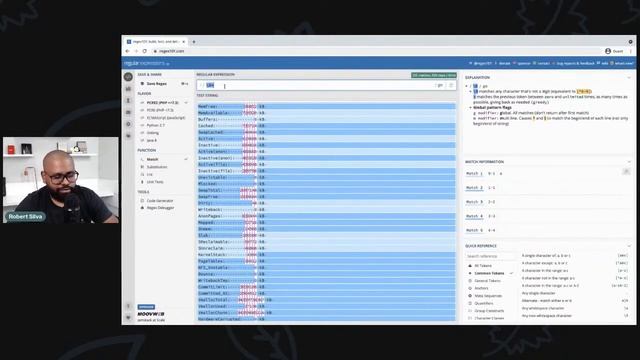Open the gm regex flags selector
Image resolution: width=640 pixels, height=360 pixels.
coord(440,85)
